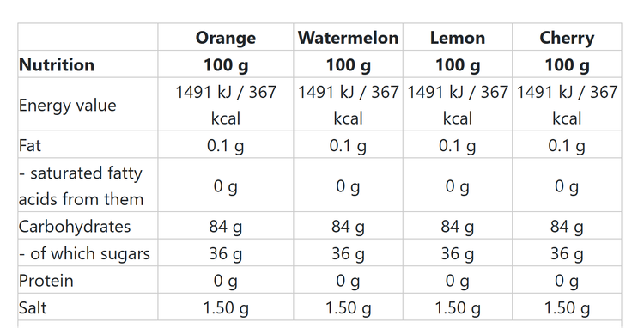Click the Fat row label
Screen dimensions: 644x328
tap(29, 145)
